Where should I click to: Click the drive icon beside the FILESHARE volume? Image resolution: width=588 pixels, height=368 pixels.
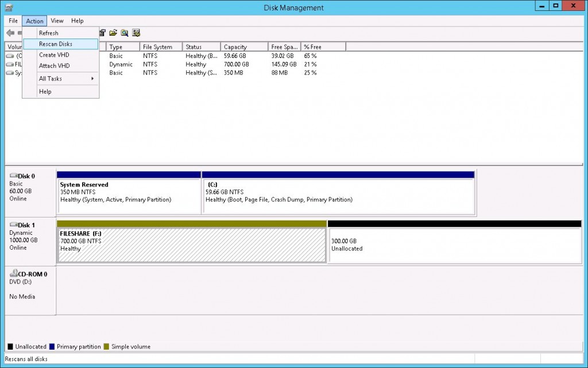(x=9, y=64)
